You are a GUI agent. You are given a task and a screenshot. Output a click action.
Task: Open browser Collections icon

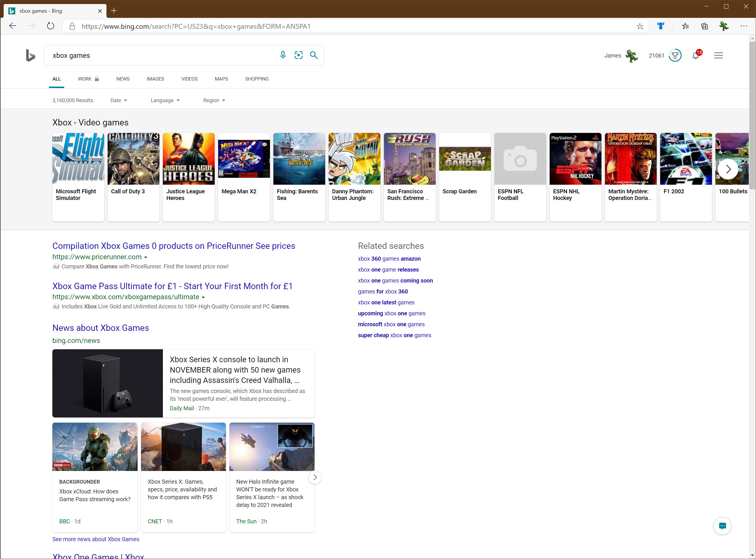(x=704, y=26)
